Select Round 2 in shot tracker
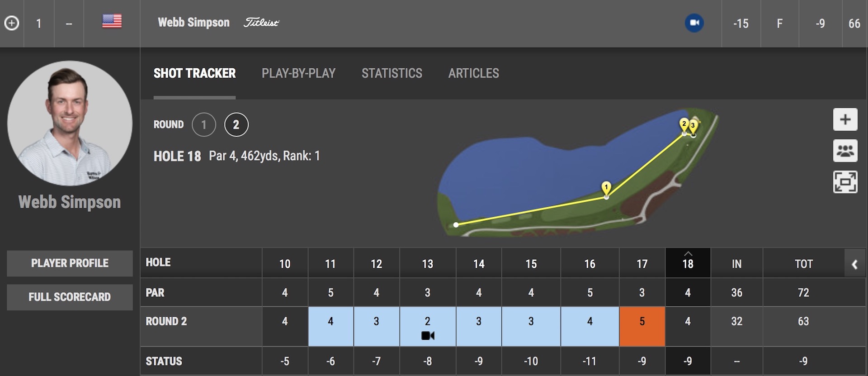This screenshot has height=376, width=868. [x=236, y=124]
